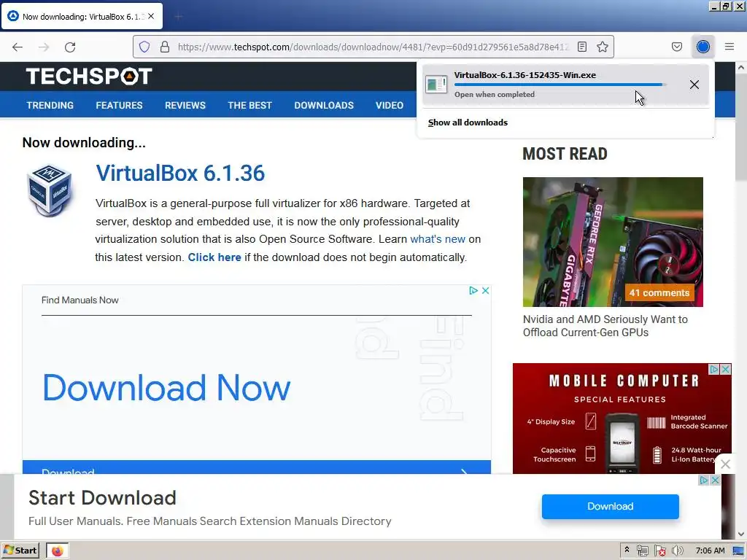The image size is (747, 560).
Task: Click scrollbar down arrow
Action: tap(741, 534)
